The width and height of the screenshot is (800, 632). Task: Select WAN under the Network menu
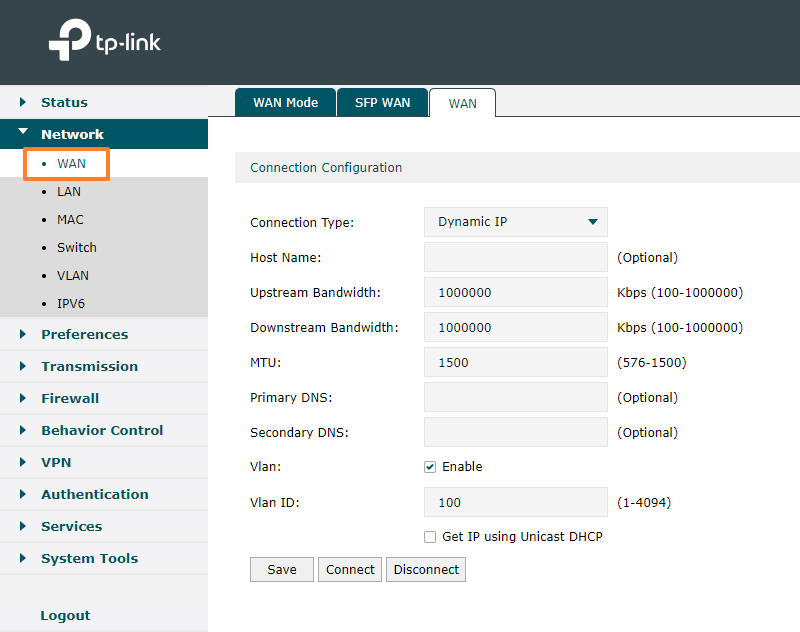pos(71,163)
